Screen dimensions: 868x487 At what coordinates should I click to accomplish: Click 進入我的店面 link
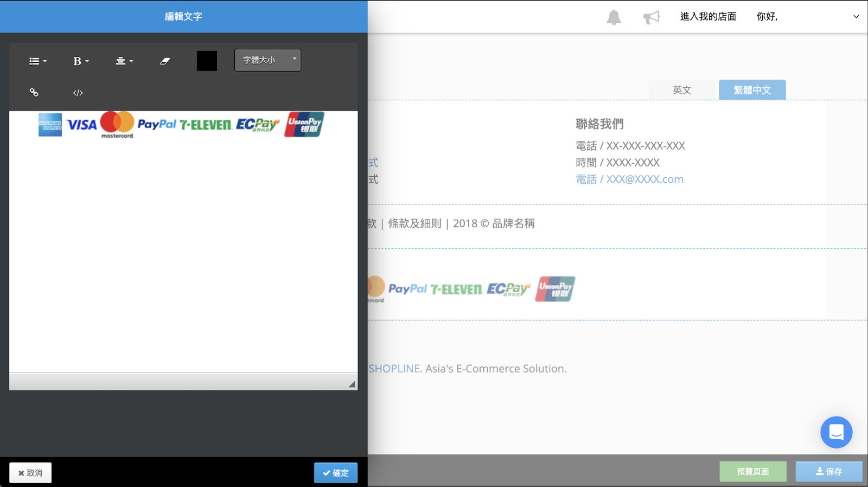(708, 16)
